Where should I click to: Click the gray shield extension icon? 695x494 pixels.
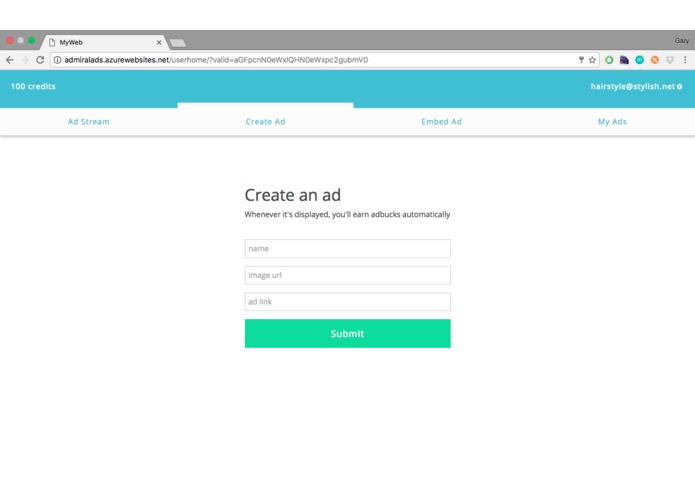pyautogui.click(x=670, y=60)
